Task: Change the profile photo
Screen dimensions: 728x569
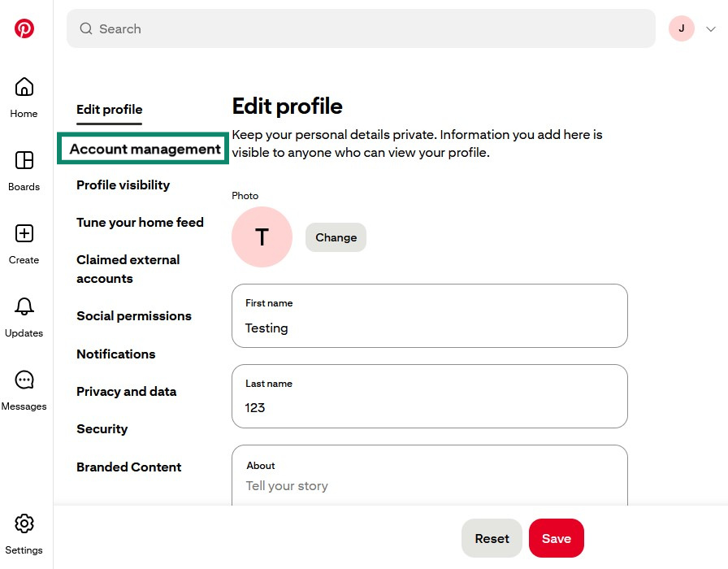Action: (336, 237)
